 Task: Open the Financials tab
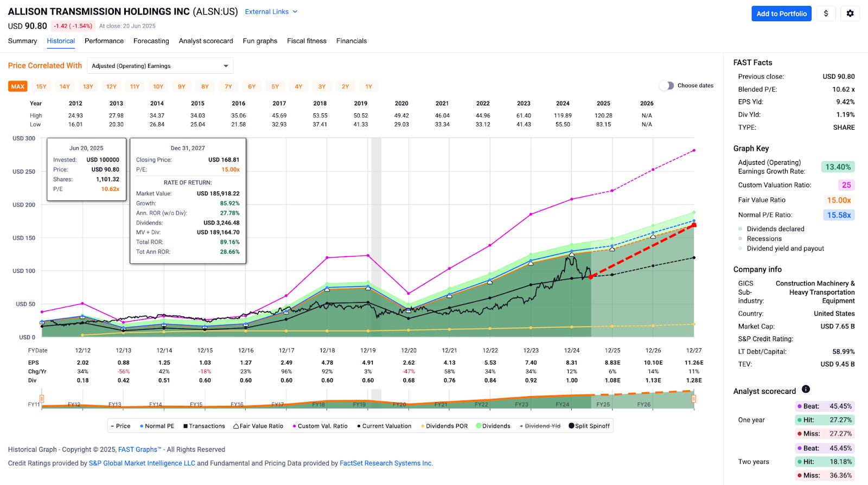pyautogui.click(x=352, y=41)
